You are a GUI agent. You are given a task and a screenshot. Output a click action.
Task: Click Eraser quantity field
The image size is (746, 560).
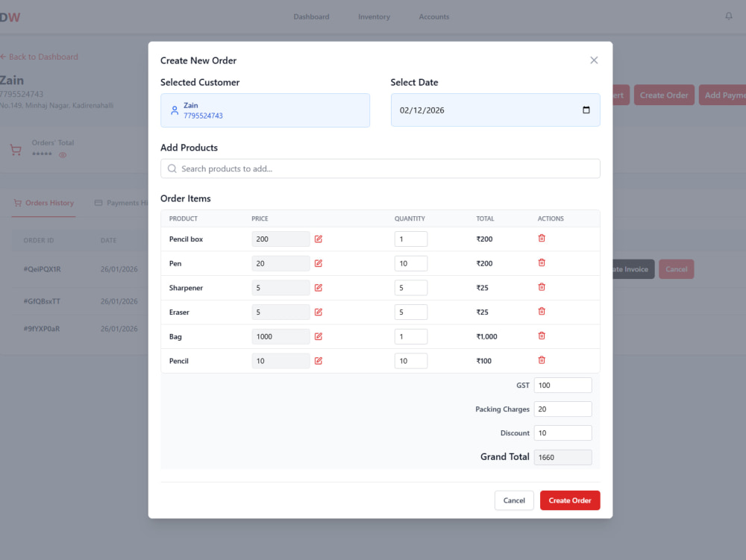pos(410,312)
